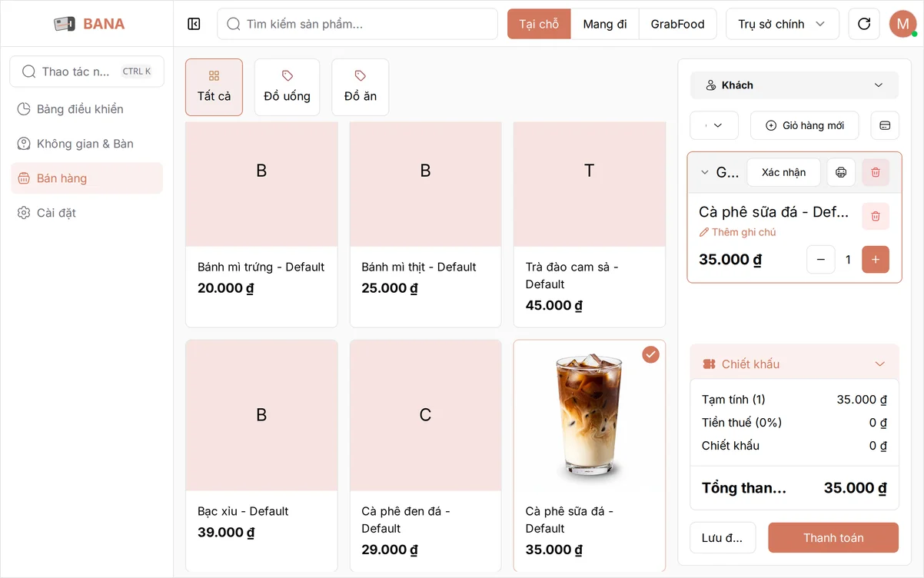Click the refresh icon in the top bar
Viewport: 924px width, 578px height.
click(x=864, y=24)
